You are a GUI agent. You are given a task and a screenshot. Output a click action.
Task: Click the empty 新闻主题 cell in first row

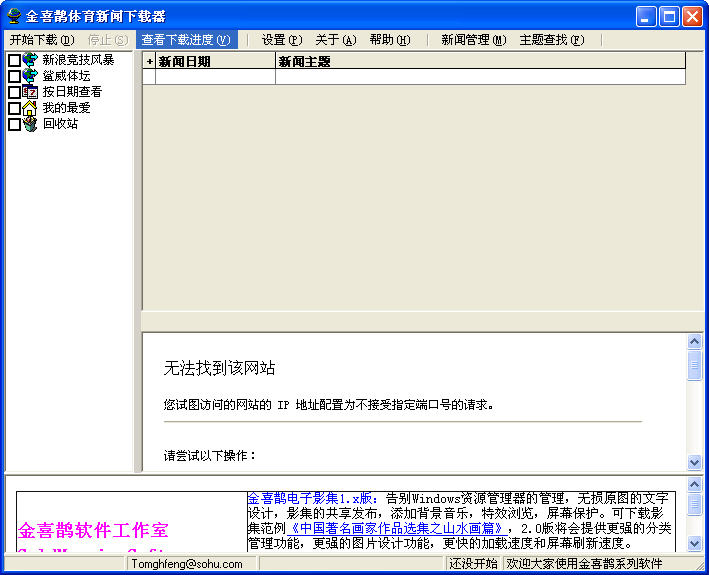tap(481, 77)
